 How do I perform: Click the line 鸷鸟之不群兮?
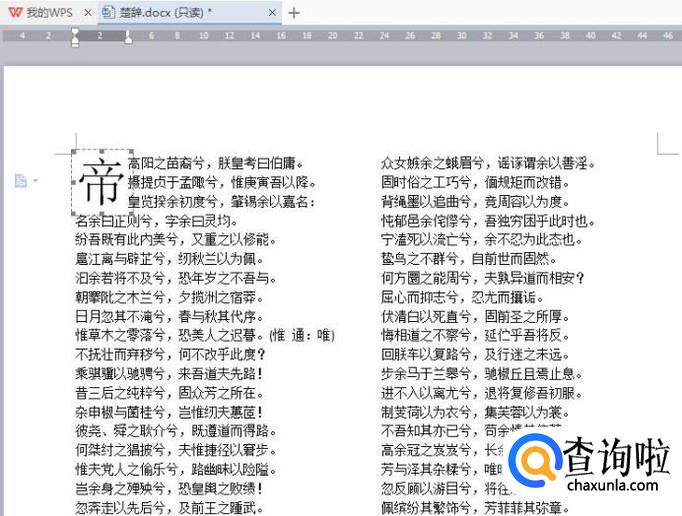[x=420, y=259]
